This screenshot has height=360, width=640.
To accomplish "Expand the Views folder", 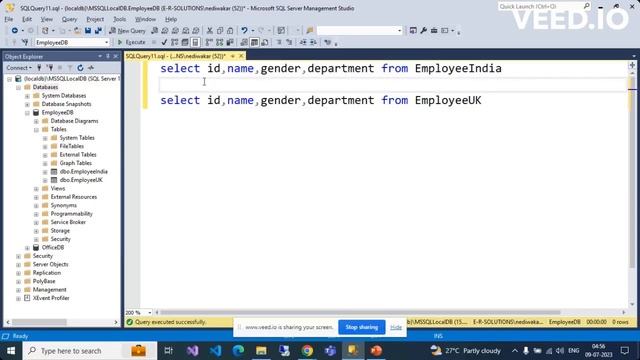I will [36, 189].
